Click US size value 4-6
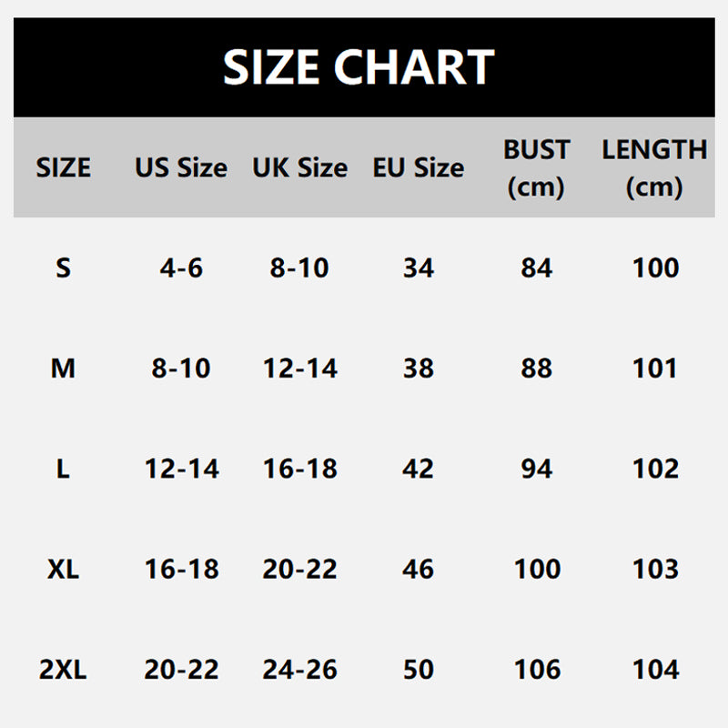This screenshot has width=728, height=728. [x=181, y=268]
